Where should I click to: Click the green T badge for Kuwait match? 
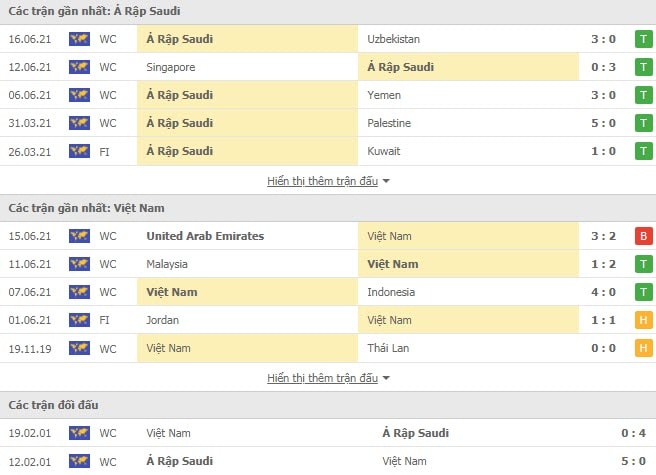643,151
